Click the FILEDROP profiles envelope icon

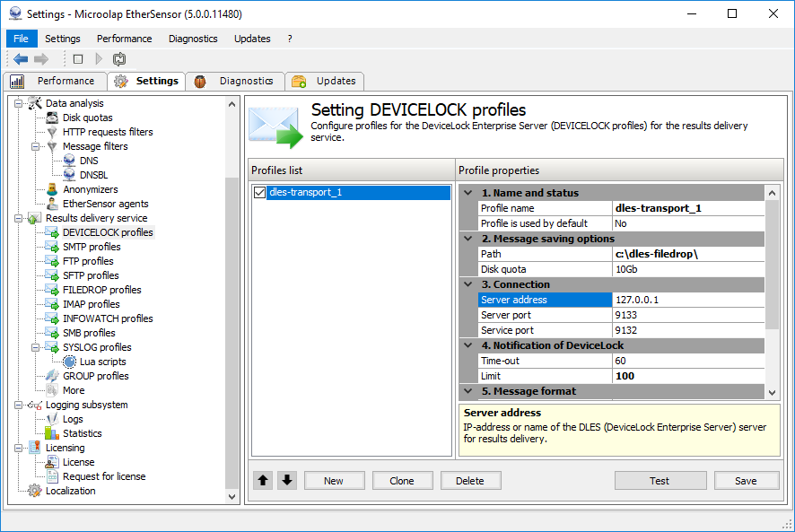(x=52, y=290)
